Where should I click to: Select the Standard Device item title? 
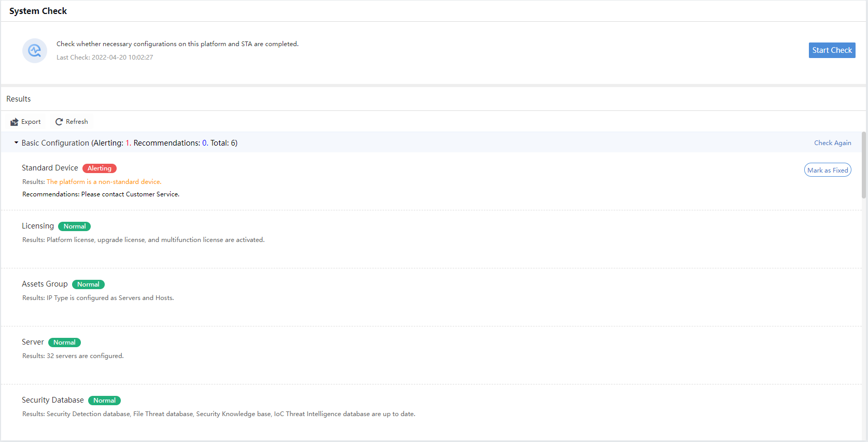coord(50,168)
